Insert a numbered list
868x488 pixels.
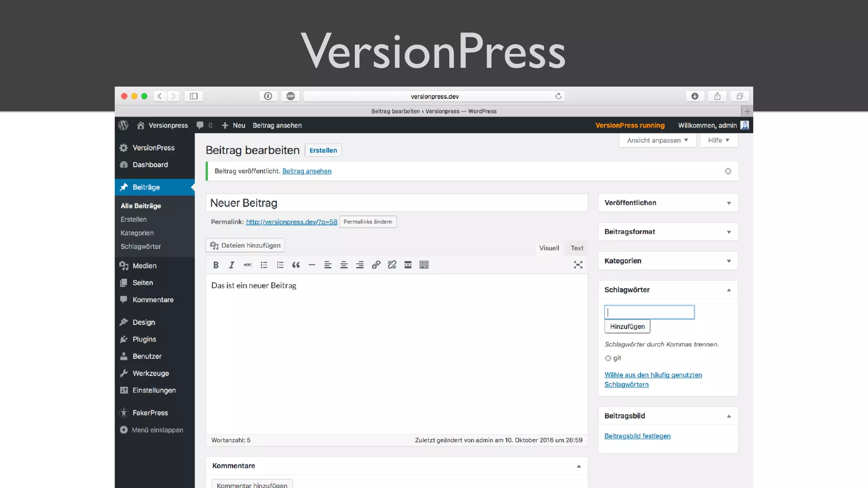click(280, 265)
